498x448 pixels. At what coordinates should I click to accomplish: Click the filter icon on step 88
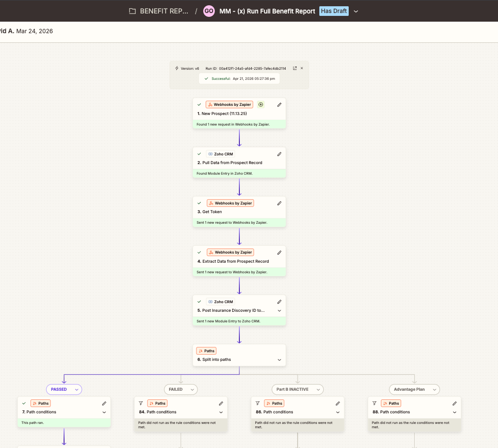(x=374, y=403)
